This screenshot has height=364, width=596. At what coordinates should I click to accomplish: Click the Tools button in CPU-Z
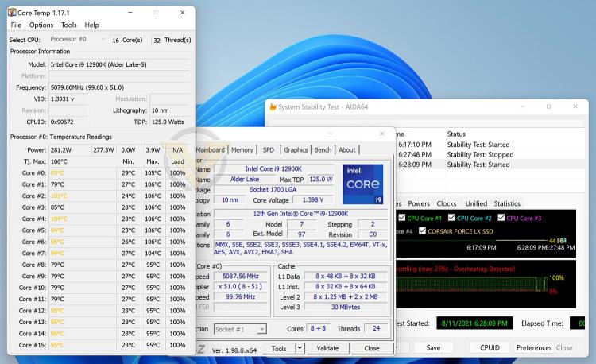point(279,348)
